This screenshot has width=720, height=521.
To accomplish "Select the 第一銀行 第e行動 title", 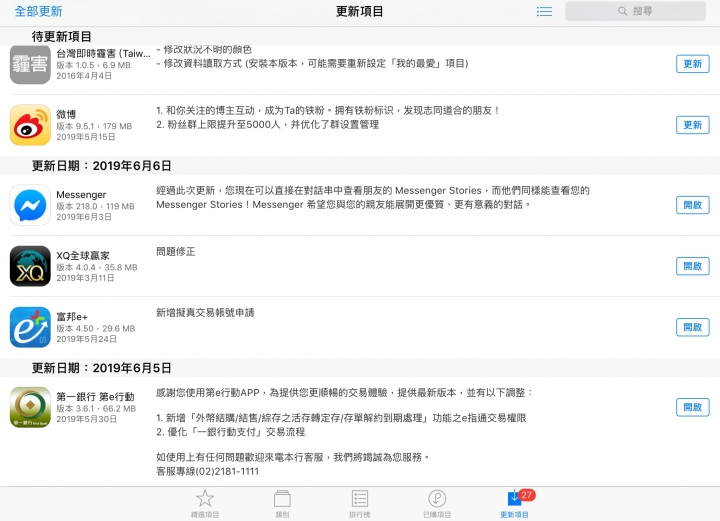I will (95, 397).
